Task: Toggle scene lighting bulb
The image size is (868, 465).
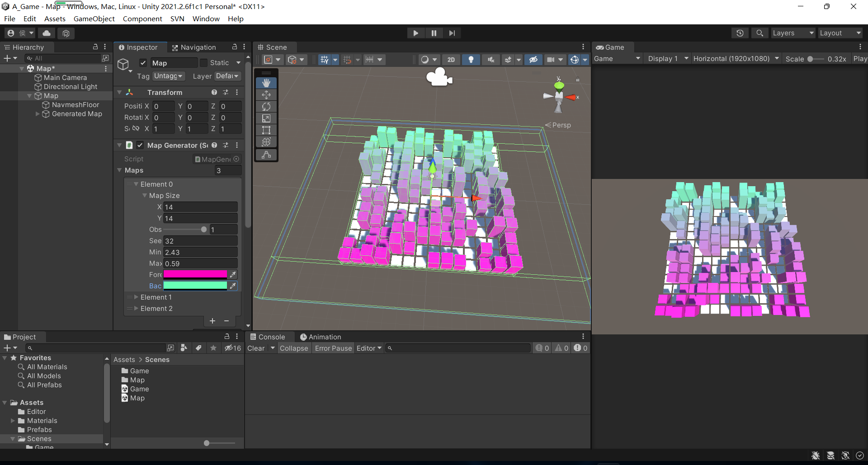Action: [471, 60]
